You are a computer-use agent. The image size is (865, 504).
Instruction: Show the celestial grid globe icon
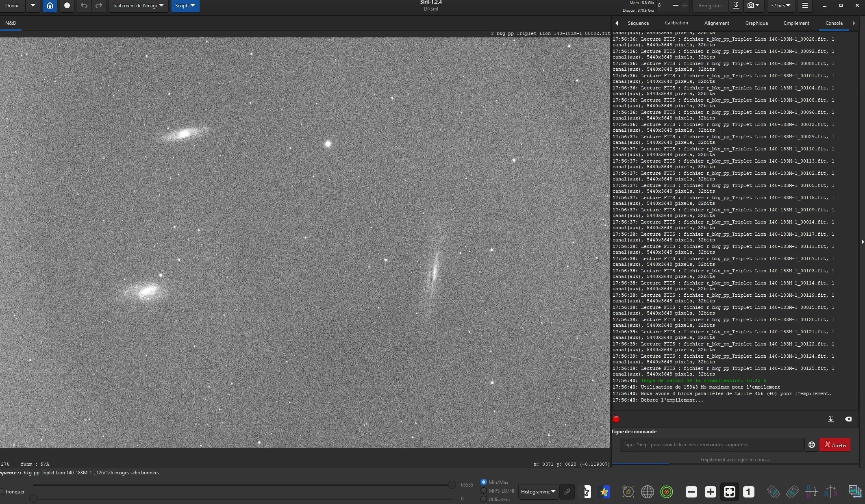pyautogui.click(x=647, y=492)
